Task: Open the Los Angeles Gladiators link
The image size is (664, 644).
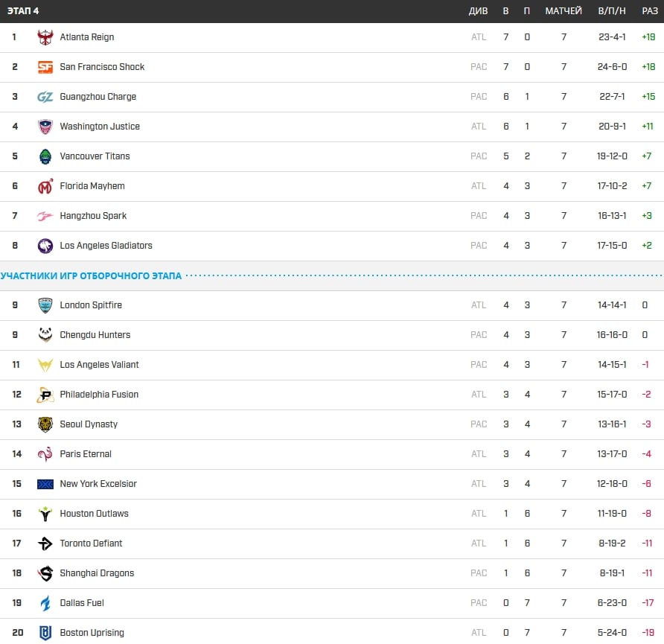Action: pos(106,246)
